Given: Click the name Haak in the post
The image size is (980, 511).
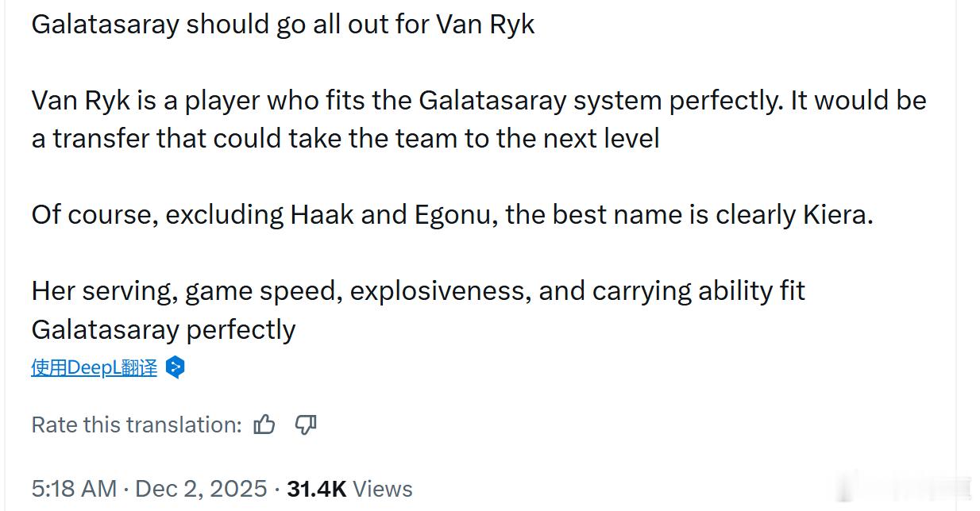Looking at the screenshot, I should pyautogui.click(x=322, y=215).
